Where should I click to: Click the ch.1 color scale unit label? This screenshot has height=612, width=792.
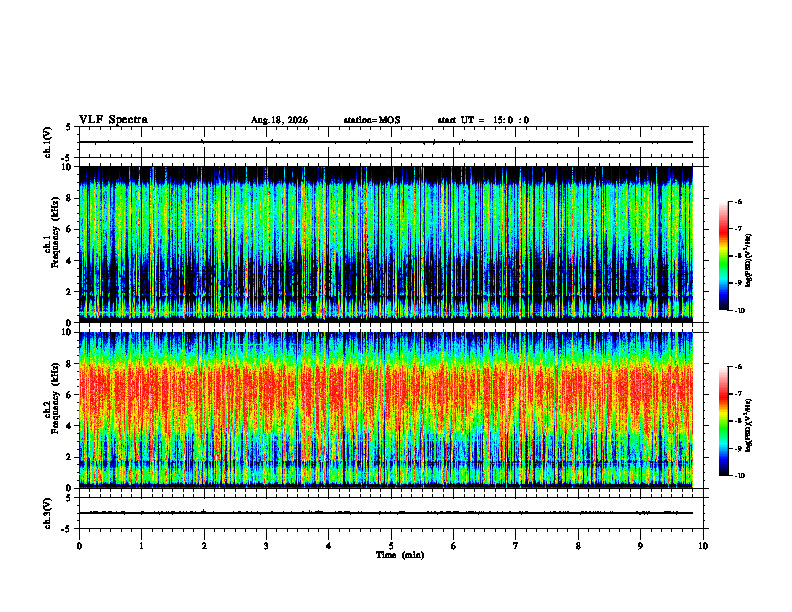point(749,261)
